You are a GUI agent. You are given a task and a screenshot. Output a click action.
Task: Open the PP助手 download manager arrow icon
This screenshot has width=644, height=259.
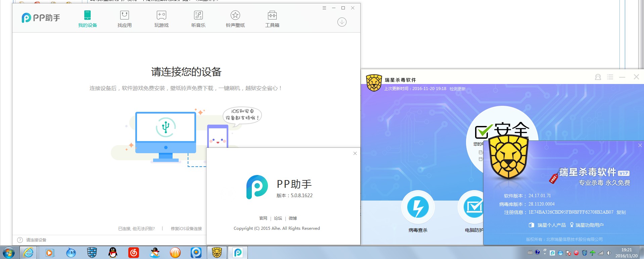(342, 22)
